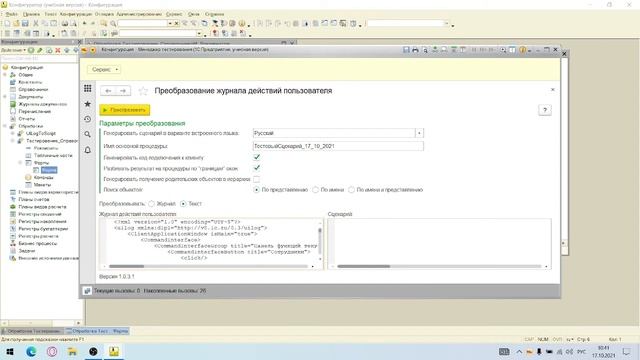Click the new document icon in Configurator toolbar
The image size is (640, 360).
click(7, 24)
